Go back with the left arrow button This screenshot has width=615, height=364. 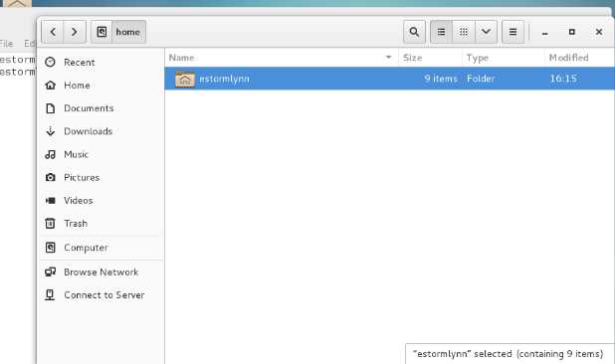pos(53,32)
